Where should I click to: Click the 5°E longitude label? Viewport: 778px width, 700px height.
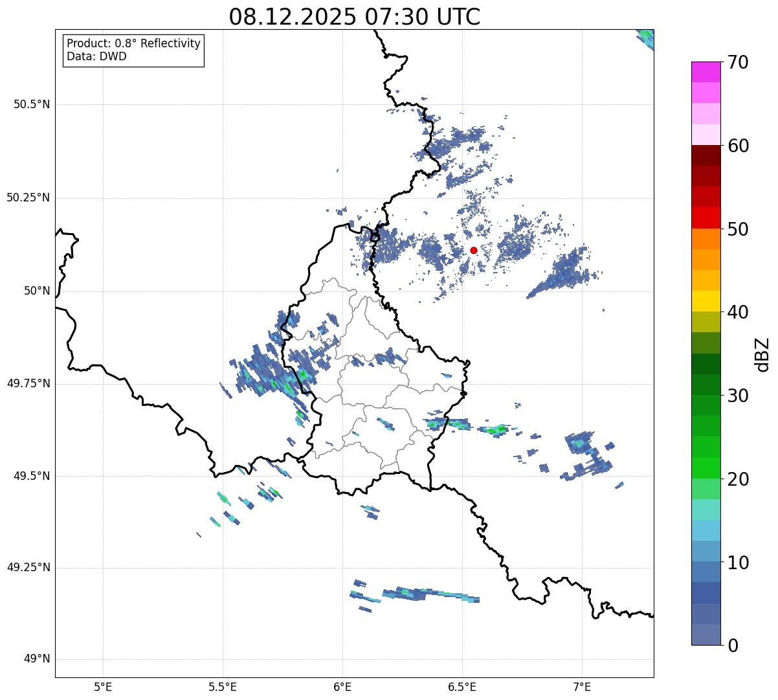(103, 686)
